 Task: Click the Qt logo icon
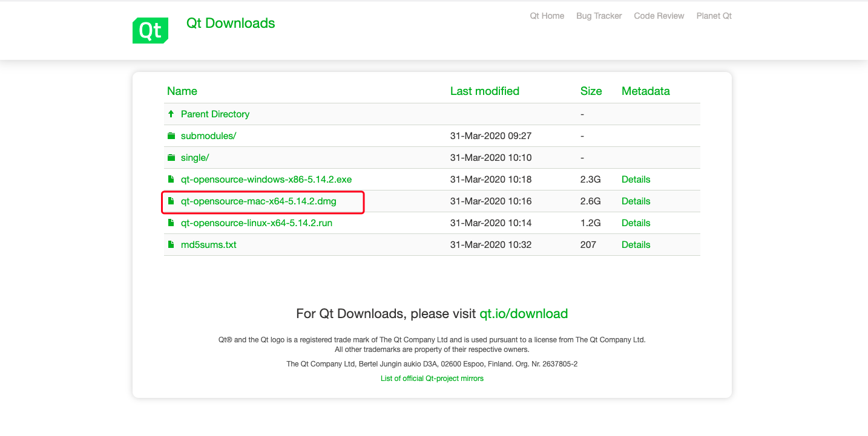150,30
